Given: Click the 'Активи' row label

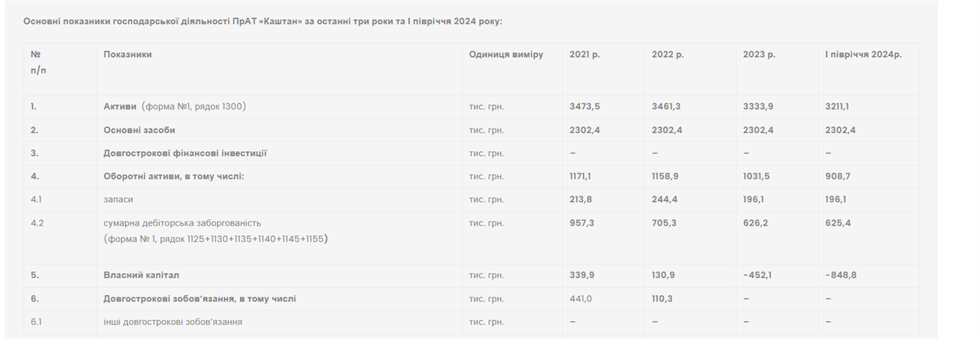Looking at the screenshot, I should tap(121, 106).
